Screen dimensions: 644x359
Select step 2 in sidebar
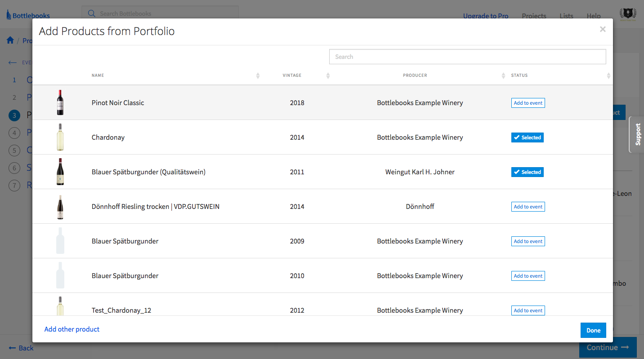[14, 98]
